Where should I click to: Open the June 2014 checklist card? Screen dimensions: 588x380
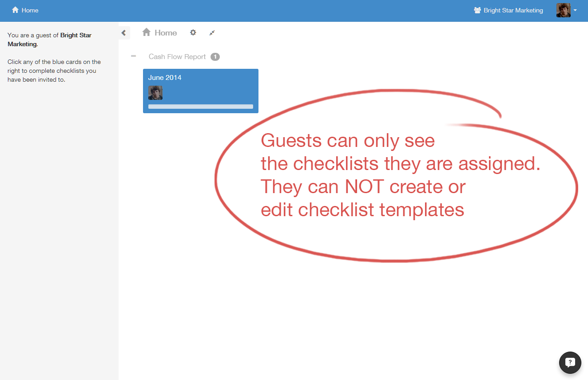coord(200,78)
